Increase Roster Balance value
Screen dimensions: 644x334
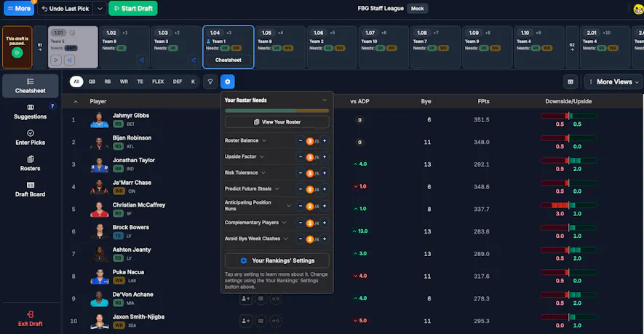(x=325, y=141)
